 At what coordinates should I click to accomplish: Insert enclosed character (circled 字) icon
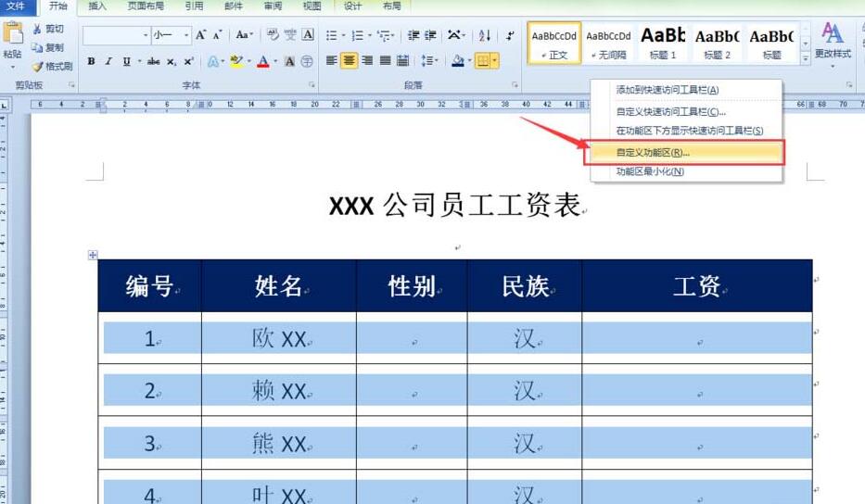[307, 61]
